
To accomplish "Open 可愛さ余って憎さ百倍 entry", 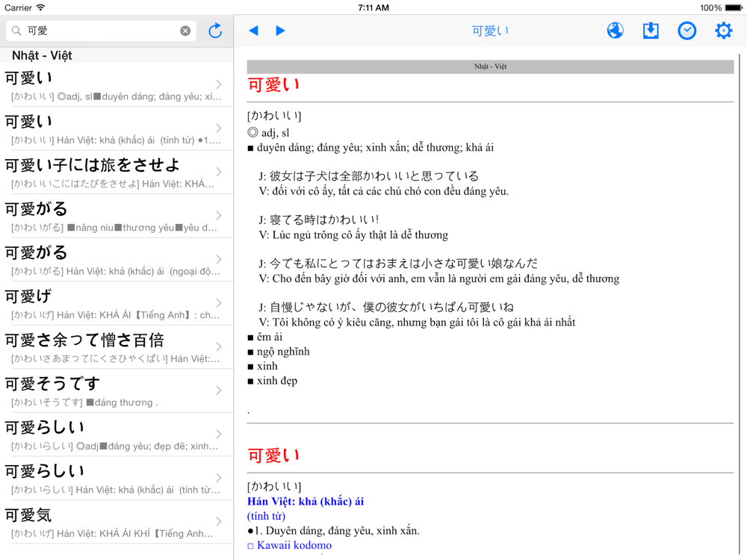I will tap(117, 348).
